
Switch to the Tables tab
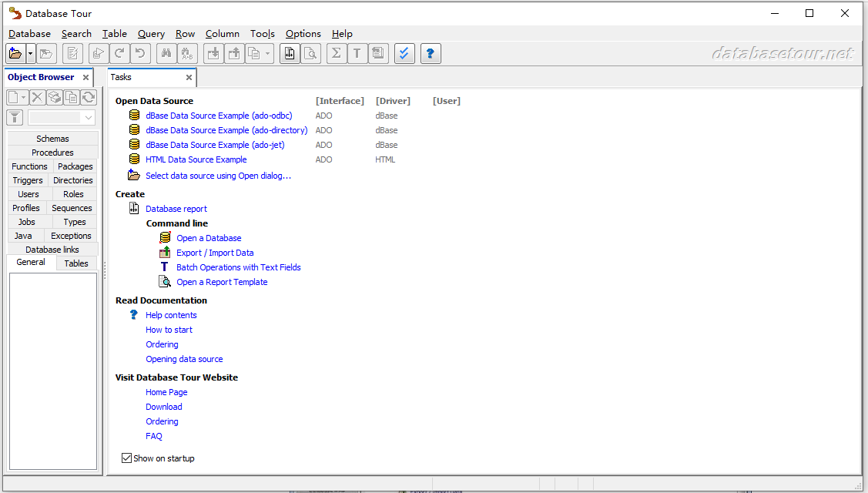(x=76, y=263)
